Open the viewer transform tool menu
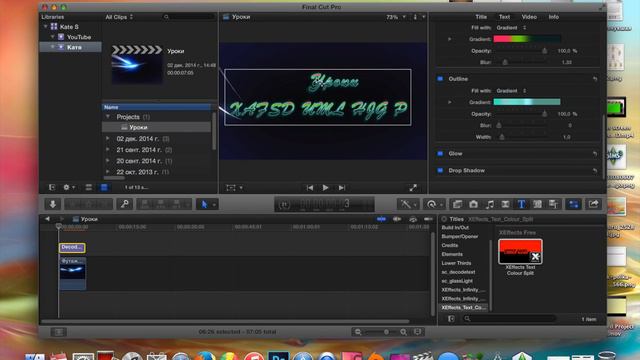The image size is (640, 360). point(234,188)
